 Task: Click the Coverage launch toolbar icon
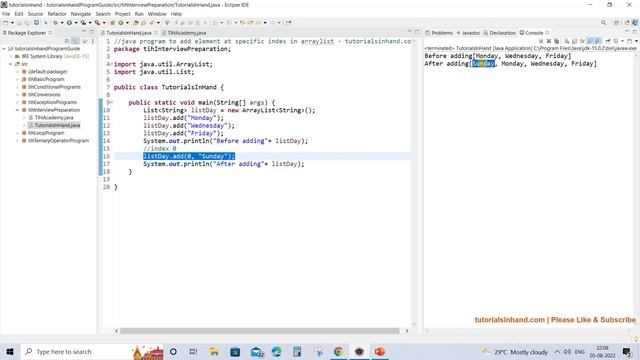point(83,23)
